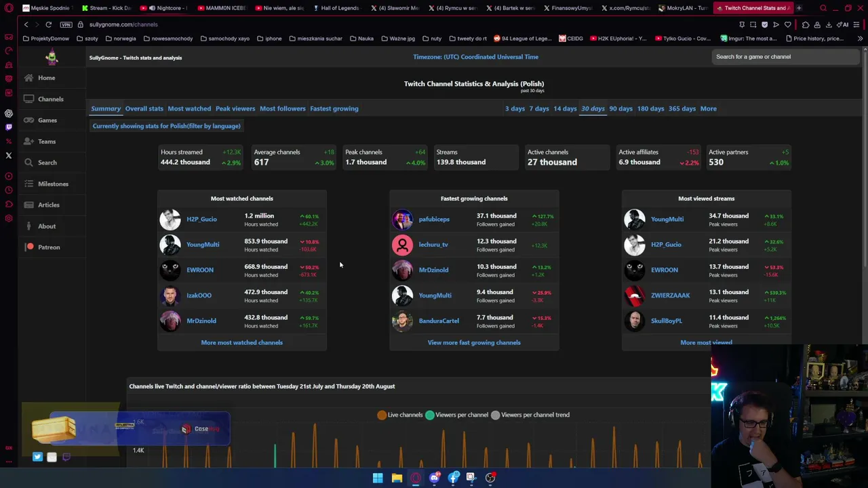Image resolution: width=868 pixels, height=488 pixels.
Task: Switch to the Summary tab
Action: [x=106, y=108]
